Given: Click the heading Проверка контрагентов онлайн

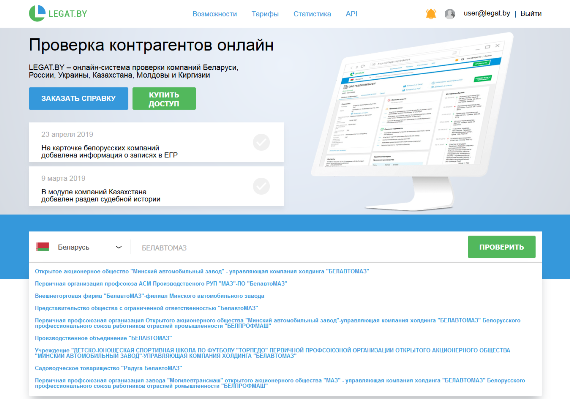Looking at the screenshot, I should (x=151, y=45).
